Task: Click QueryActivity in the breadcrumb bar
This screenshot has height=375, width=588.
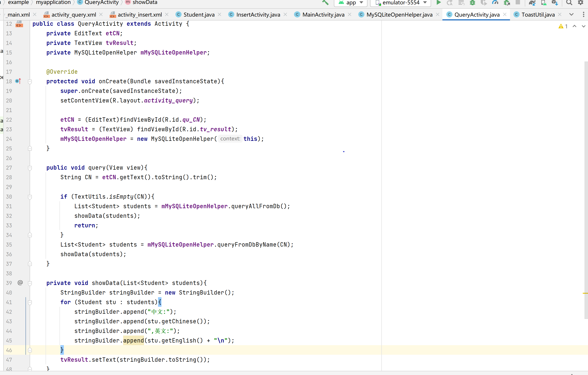Action: coord(102,2)
